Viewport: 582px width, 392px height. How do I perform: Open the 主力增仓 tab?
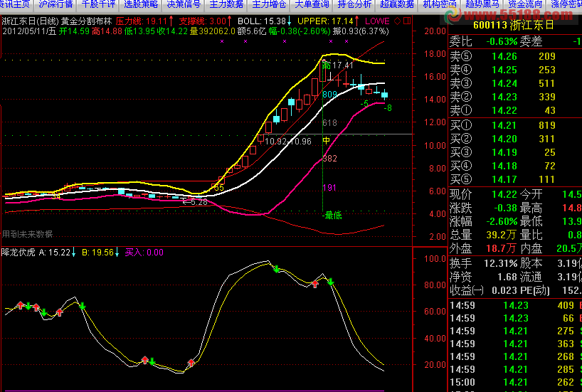(269, 4)
